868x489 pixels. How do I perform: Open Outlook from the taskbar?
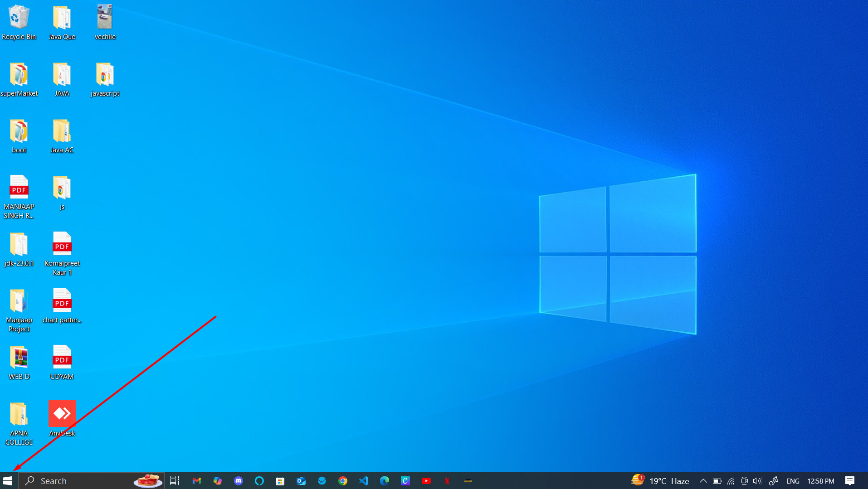tap(301, 481)
